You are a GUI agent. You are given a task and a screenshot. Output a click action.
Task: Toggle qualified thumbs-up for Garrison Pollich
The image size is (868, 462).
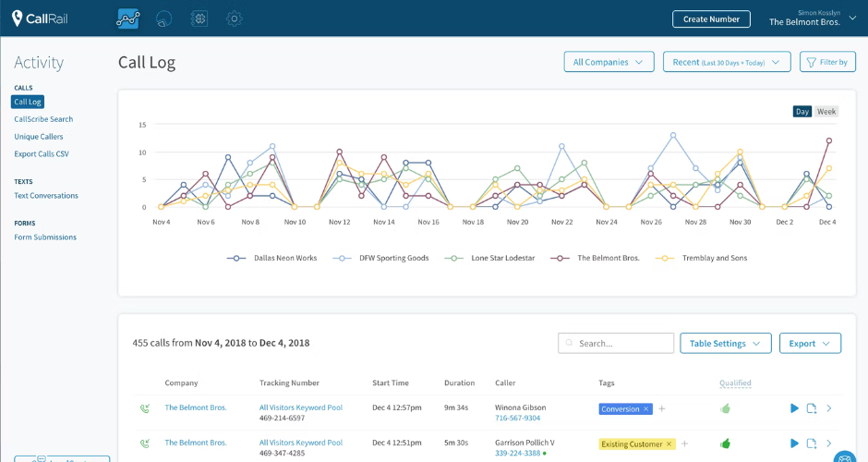[x=725, y=444]
